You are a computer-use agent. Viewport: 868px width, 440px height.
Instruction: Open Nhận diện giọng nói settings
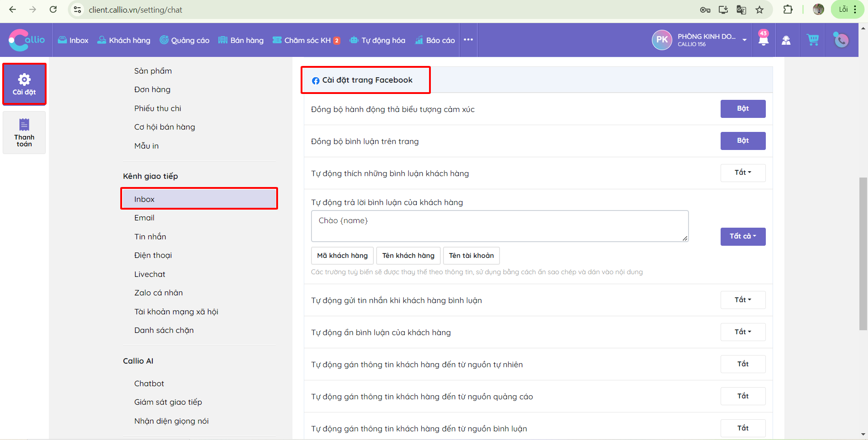171,421
